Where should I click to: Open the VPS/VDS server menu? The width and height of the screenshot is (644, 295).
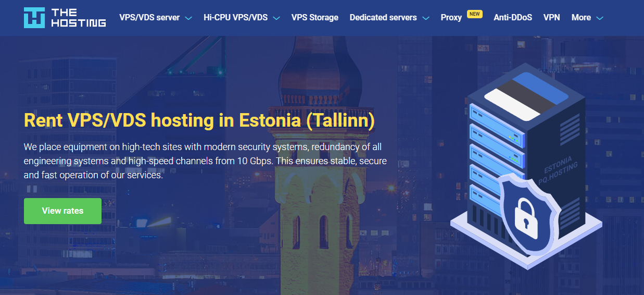[149, 18]
